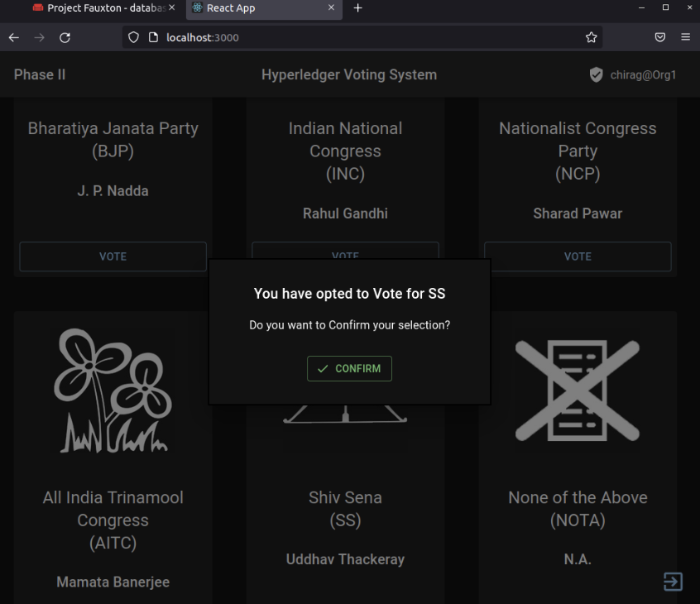Click the Fauxton favicon on the first tab

36,7
